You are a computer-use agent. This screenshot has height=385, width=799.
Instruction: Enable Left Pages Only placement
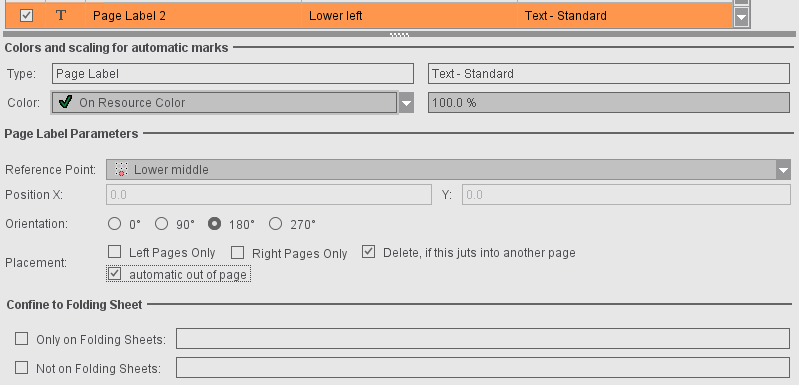[115, 252]
